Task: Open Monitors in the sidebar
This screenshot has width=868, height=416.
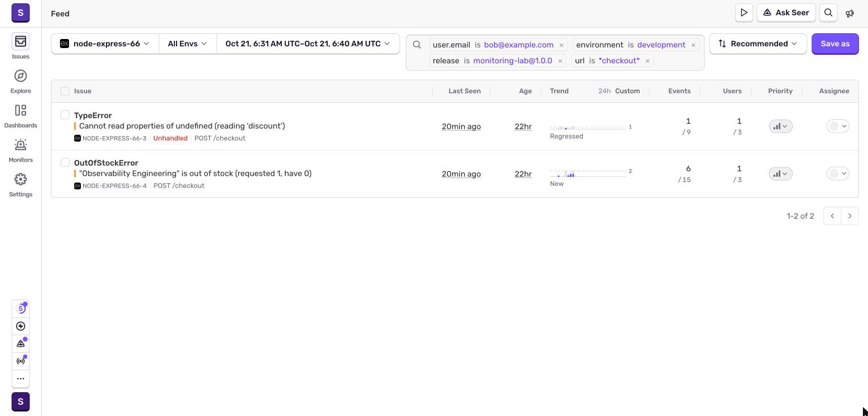Action: 20,150
